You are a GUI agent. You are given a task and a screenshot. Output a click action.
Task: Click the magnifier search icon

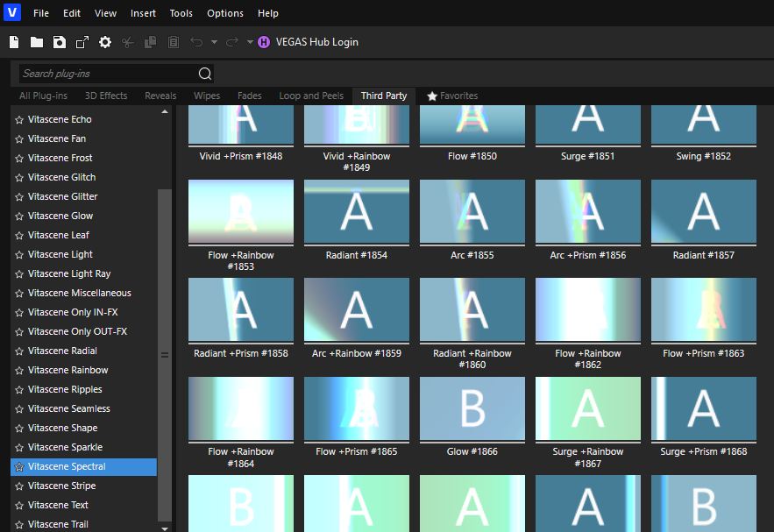pyautogui.click(x=205, y=74)
